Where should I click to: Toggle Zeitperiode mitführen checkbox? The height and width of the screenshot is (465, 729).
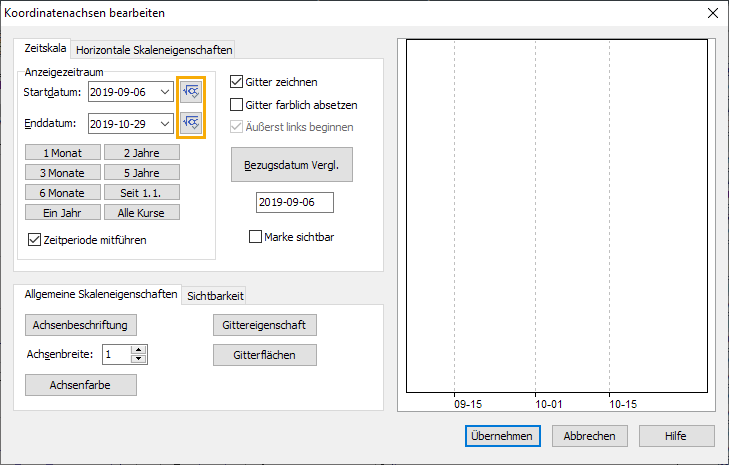[35, 239]
